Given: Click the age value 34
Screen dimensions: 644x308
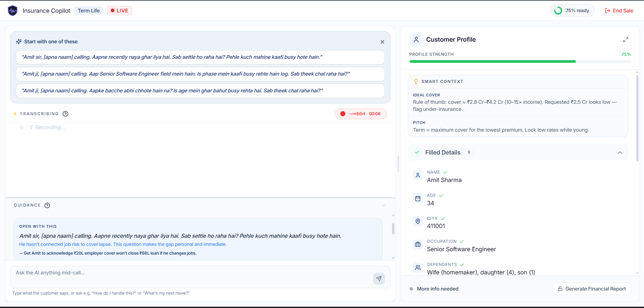Looking at the screenshot, I should click(x=430, y=203).
